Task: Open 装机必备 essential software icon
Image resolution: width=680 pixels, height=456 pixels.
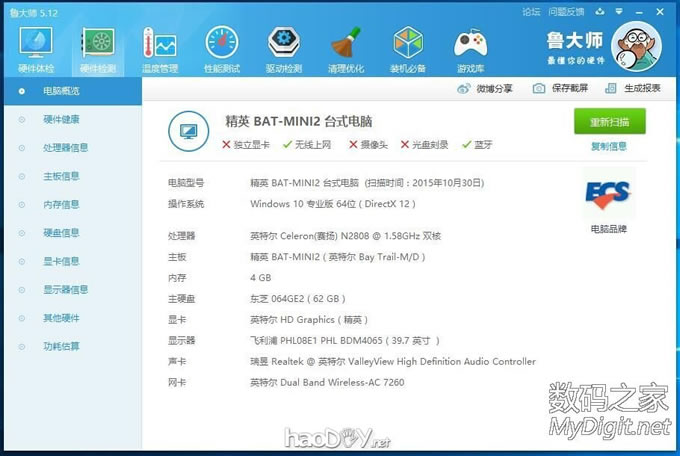Action: coord(408,45)
